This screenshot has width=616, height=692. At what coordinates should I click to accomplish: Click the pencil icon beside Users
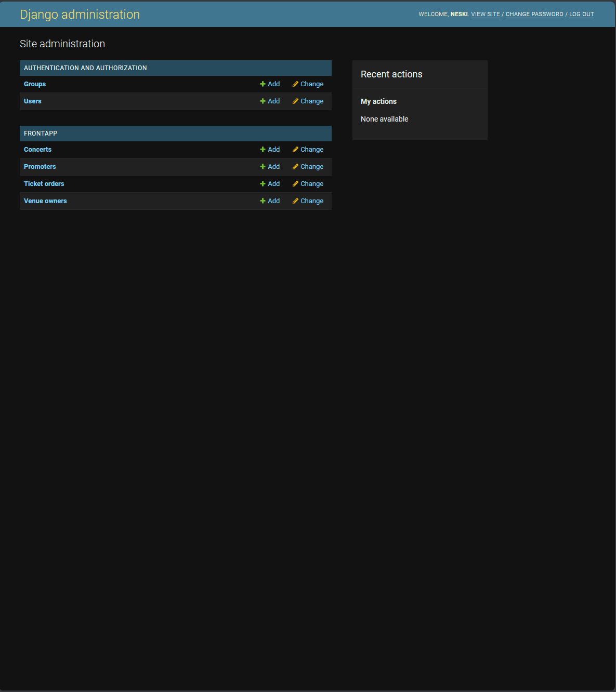pos(295,101)
